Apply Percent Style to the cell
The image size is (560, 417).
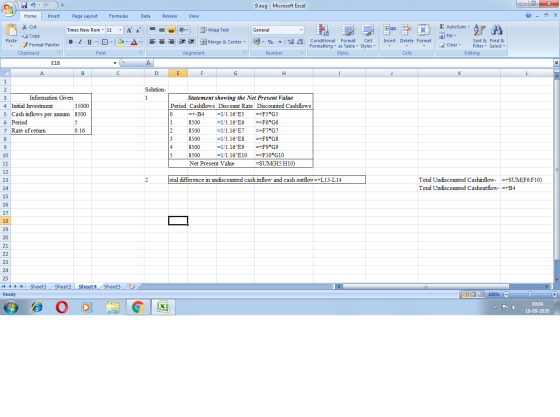tap(270, 42)
